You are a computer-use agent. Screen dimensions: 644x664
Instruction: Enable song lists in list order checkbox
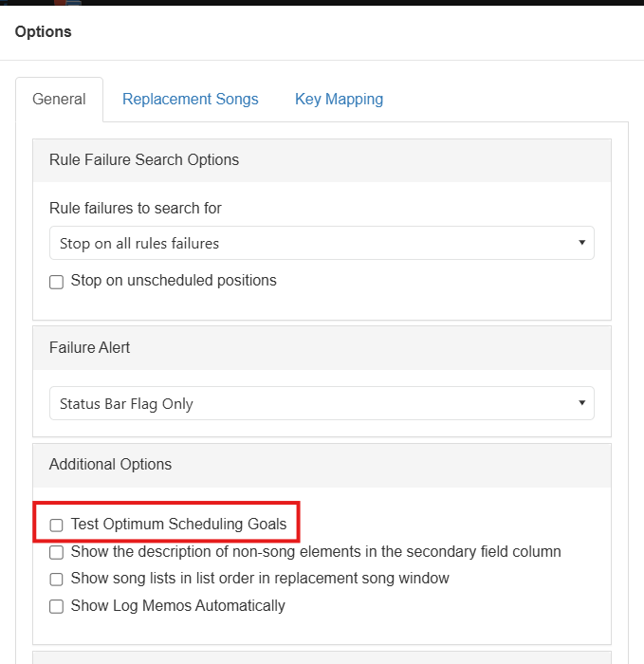tap(56, 579)
